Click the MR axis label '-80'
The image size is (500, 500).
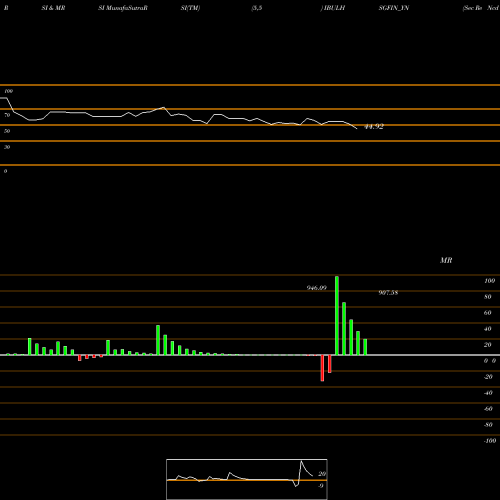pyautogui.click(x=488, y=425)
